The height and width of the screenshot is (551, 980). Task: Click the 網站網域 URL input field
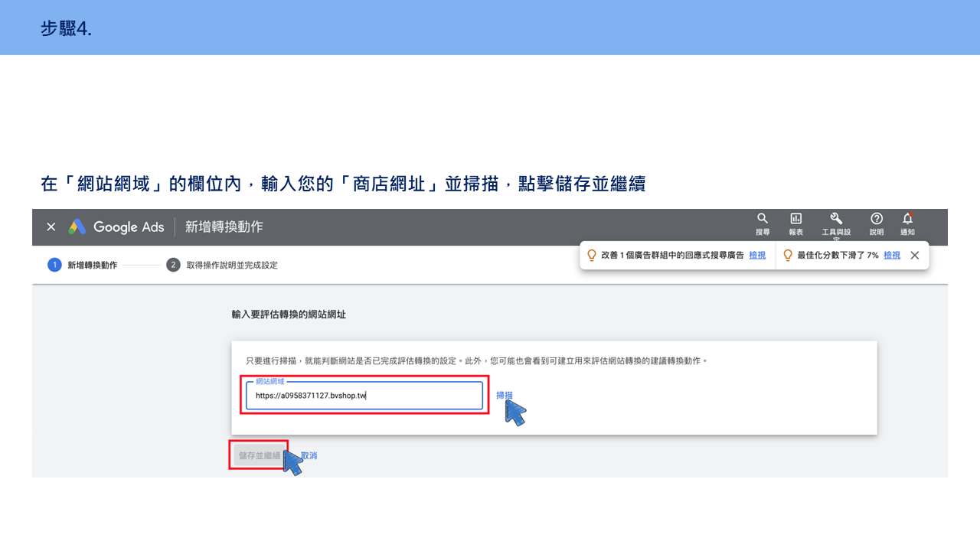[x=364, y=396]
